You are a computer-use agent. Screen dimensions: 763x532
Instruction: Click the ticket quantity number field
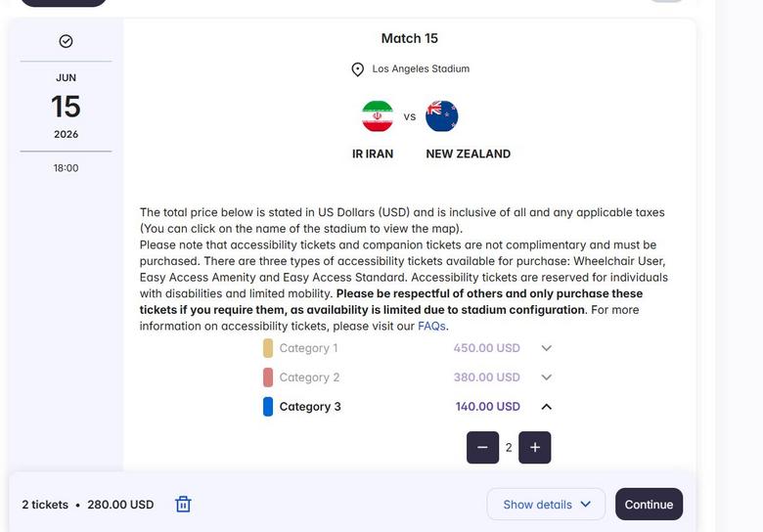click(509, 448)
